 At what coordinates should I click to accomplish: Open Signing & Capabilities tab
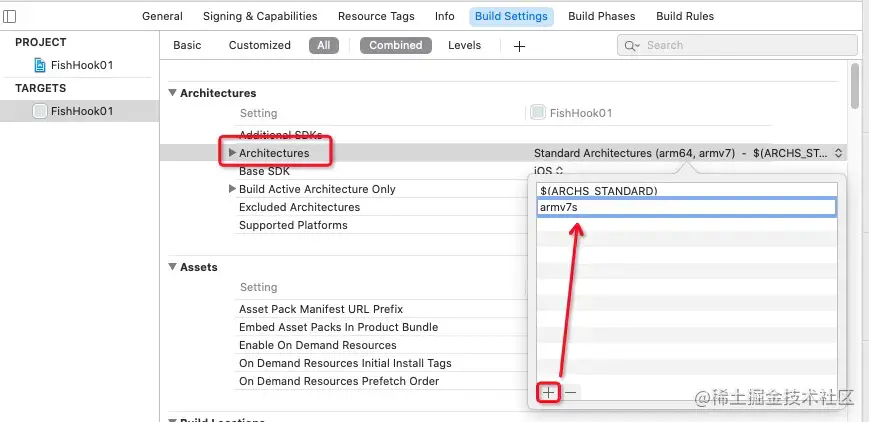(260, 16)
